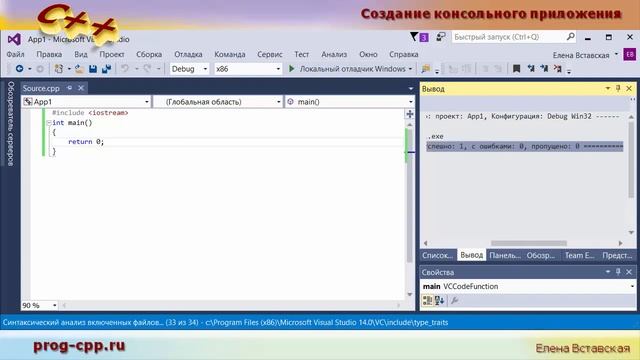Open the Правка menu
This screenshot has height=360, width=640.
(49, 54)
